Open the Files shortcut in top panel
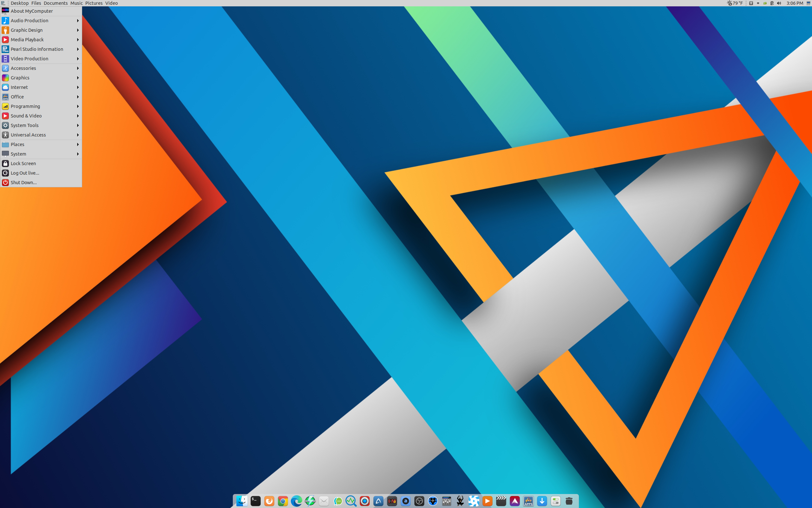This screenshot has width=812, height=508. 36,3
